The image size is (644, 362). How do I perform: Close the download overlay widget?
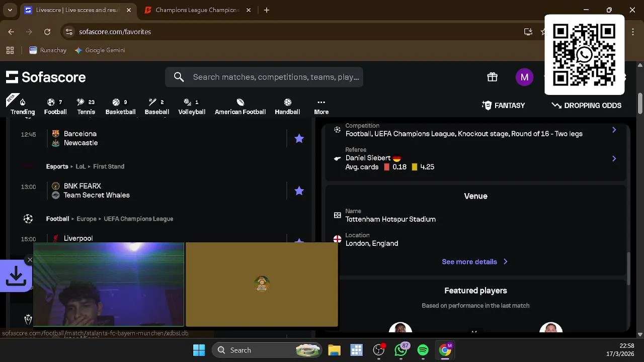pyautogui.click(x=30, y=260)
